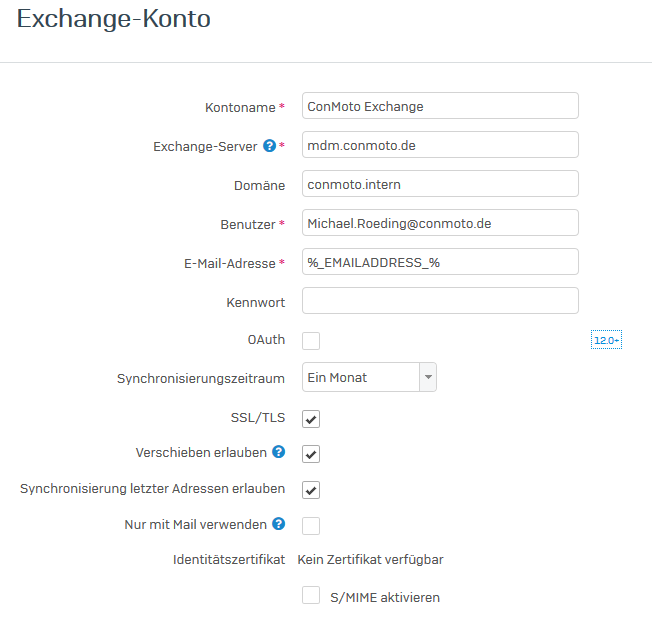Toggle the Verschieben erlauben checkbox
The width and height of the screenshot is (652, 638).
pos(311,454)
